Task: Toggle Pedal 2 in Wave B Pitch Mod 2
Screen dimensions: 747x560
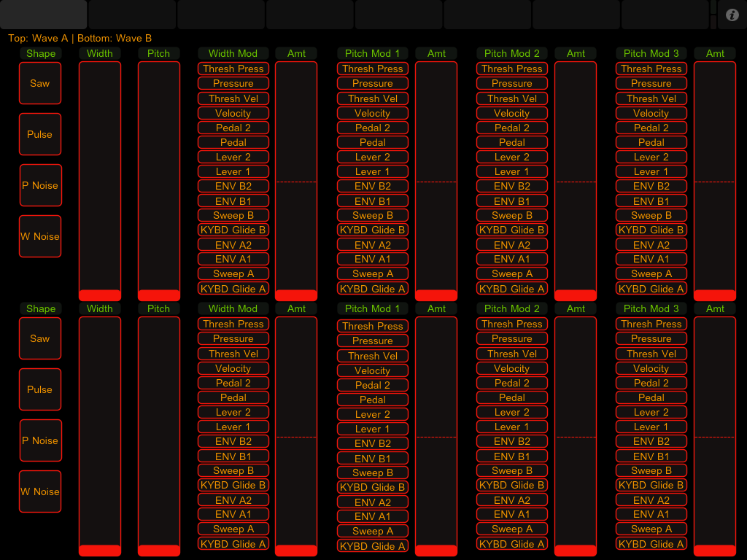Action: [x=512, y=383]
